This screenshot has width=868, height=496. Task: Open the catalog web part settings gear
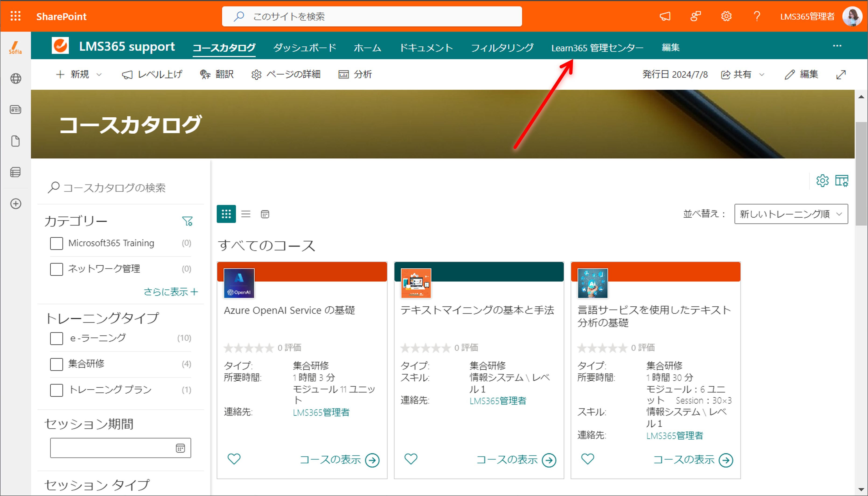[822, 180]
